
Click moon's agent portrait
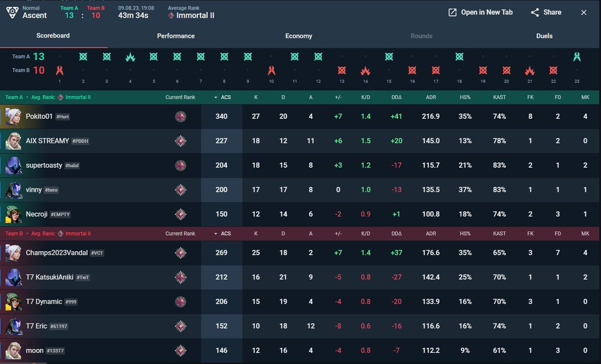click(x=13, y=351)
